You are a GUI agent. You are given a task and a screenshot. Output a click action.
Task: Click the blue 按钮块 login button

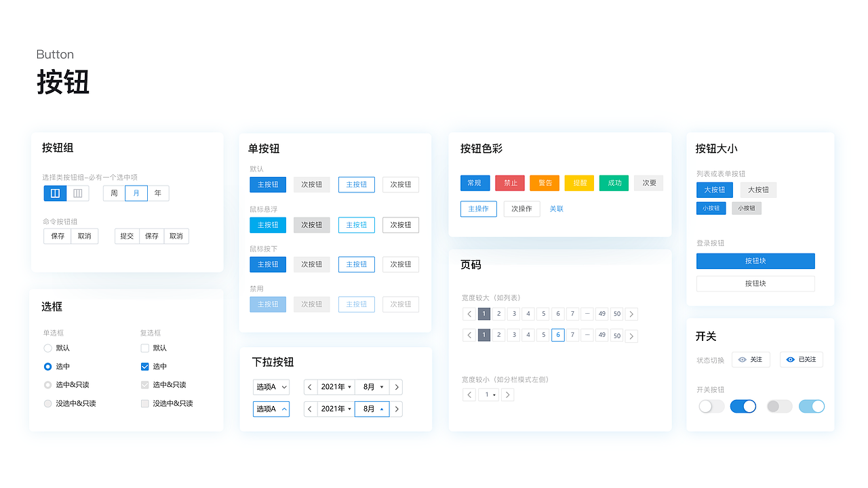pyautogui.click(x=755, y=261)
